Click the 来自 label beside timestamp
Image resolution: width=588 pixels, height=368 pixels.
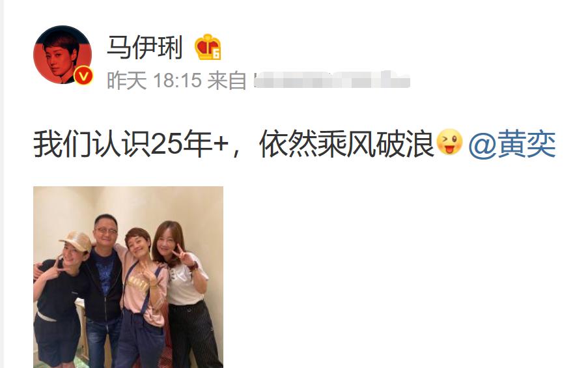[x=227, y=81]
